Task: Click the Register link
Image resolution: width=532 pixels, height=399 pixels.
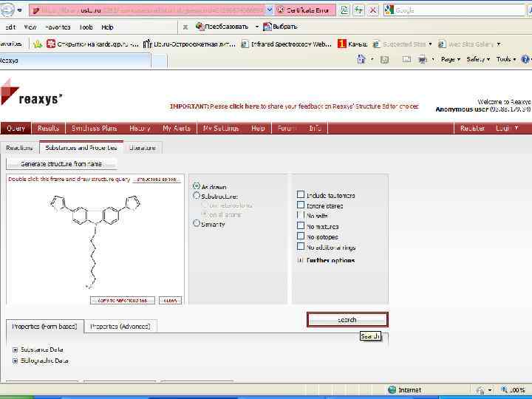Action: (472, 129)
